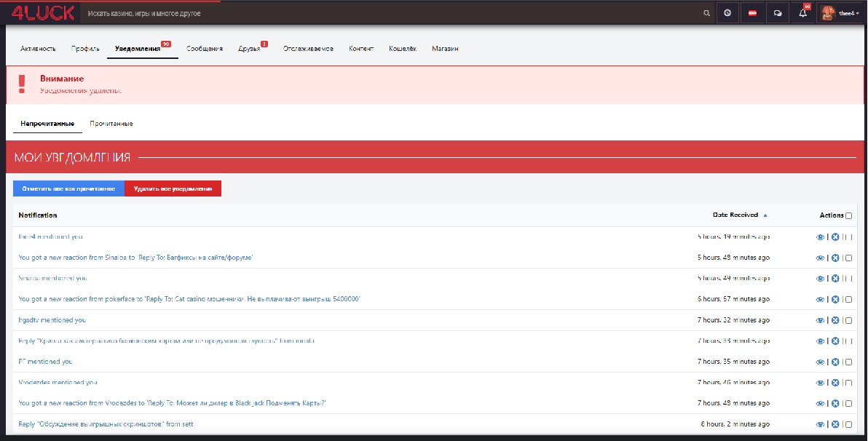This screenshot has height=441, width=868.
Task: Tick the select-all checkbox beside Actions
Action: (849, 215)
